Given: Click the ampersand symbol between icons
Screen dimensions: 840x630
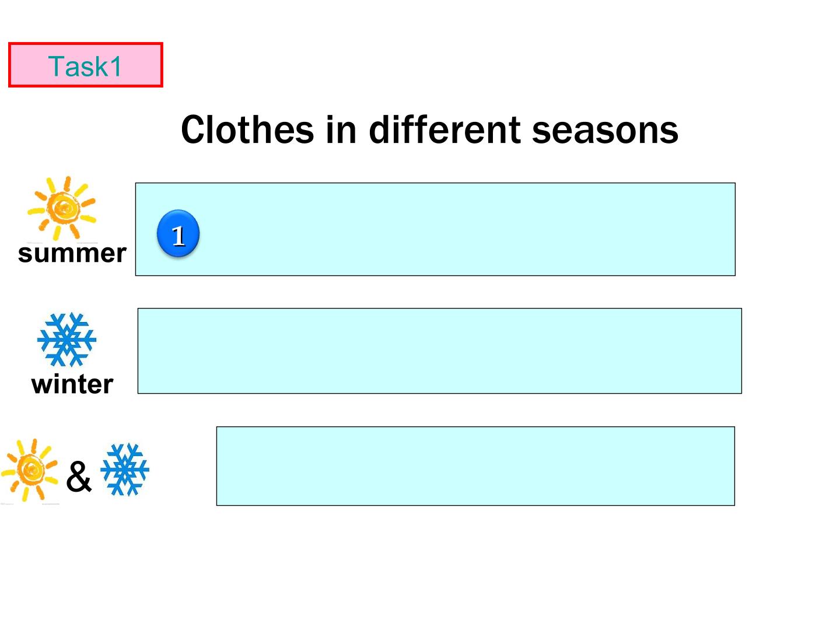Looking at the screenshot, I should [x=79, y=477].
